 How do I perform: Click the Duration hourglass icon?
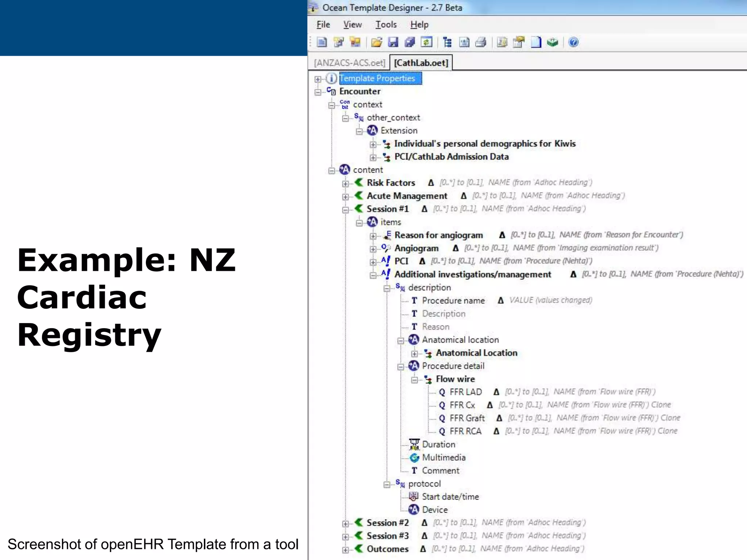pyautogui.click(x=414, y=444)
